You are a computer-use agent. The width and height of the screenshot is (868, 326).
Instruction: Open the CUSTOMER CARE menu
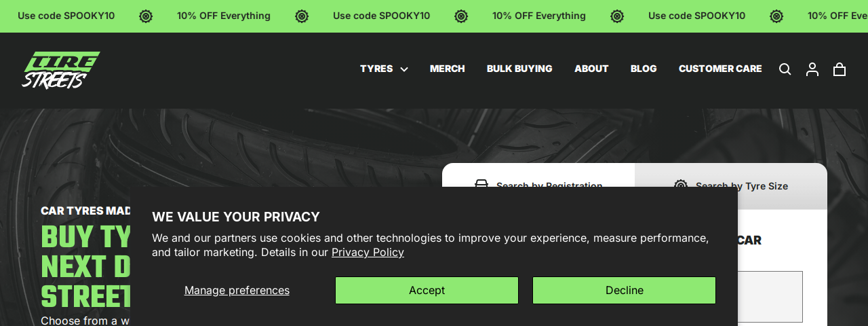(x=720, y=69)
